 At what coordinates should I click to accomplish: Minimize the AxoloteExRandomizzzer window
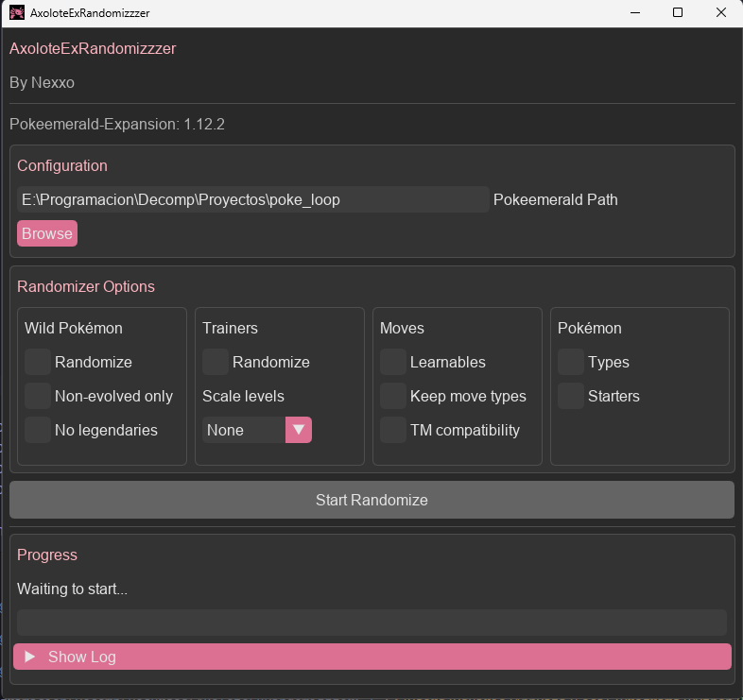coord(632,13)
